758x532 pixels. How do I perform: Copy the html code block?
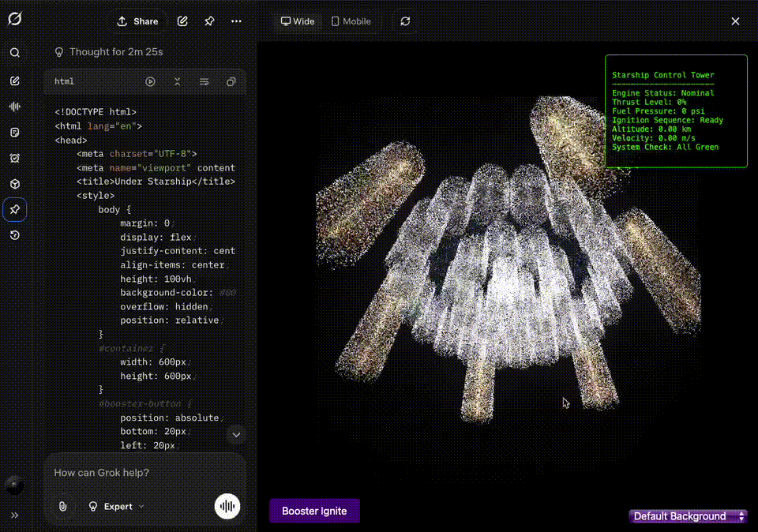tap(231, 81)
